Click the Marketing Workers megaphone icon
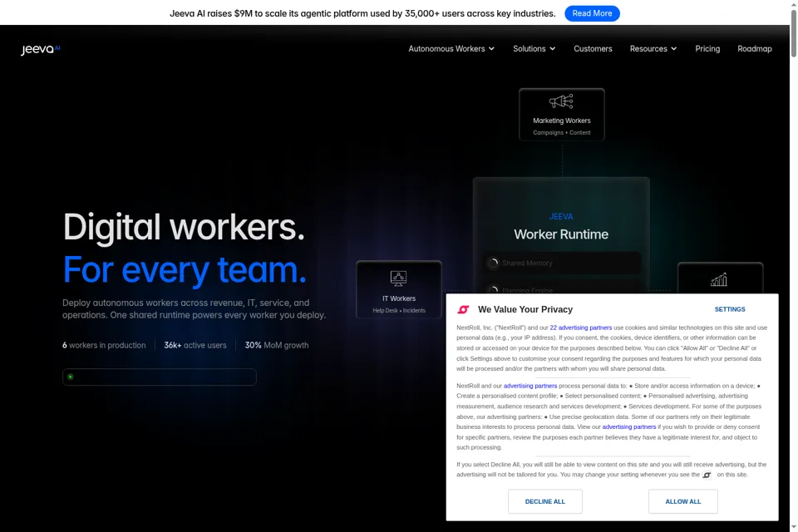This screenshot has height=532, width=798. pyautogui.click(x=561, y=101)
